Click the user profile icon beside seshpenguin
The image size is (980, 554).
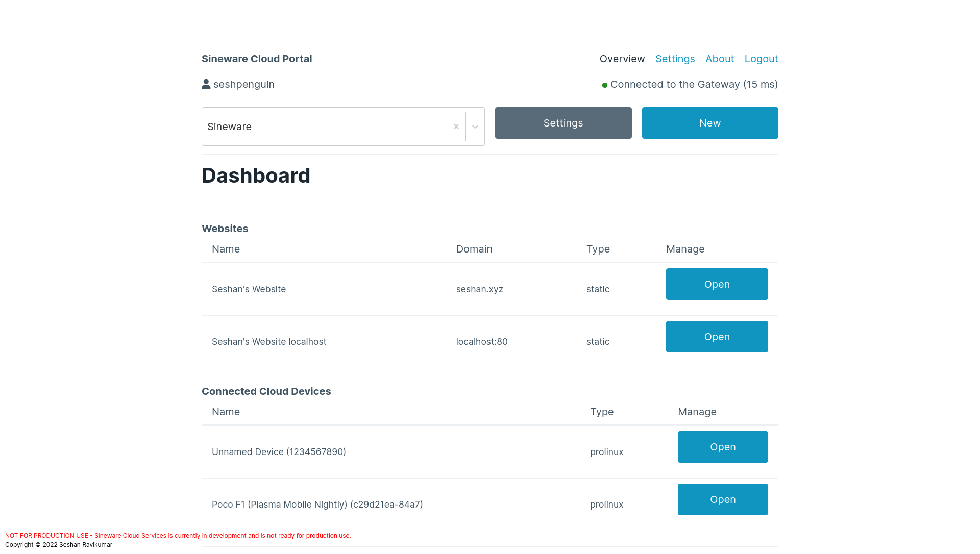(206, 84)
